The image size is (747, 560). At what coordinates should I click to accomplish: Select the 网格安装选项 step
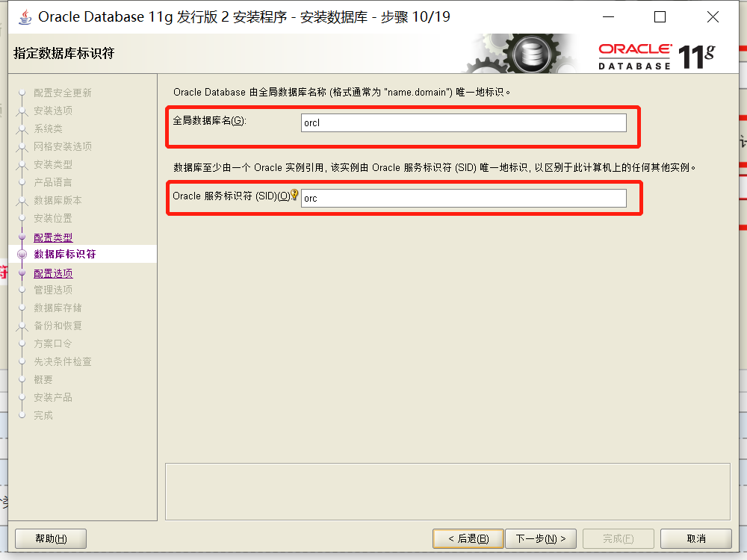(63, 146)
